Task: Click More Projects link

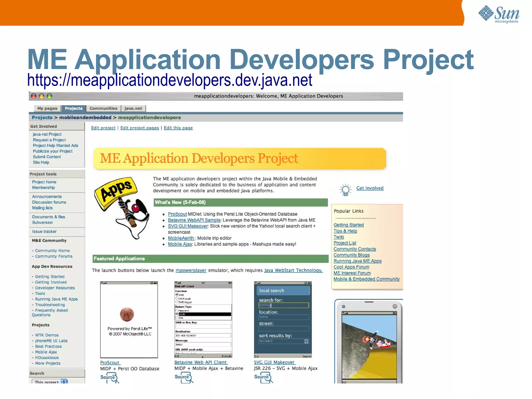Action: (x=48, y=363)
